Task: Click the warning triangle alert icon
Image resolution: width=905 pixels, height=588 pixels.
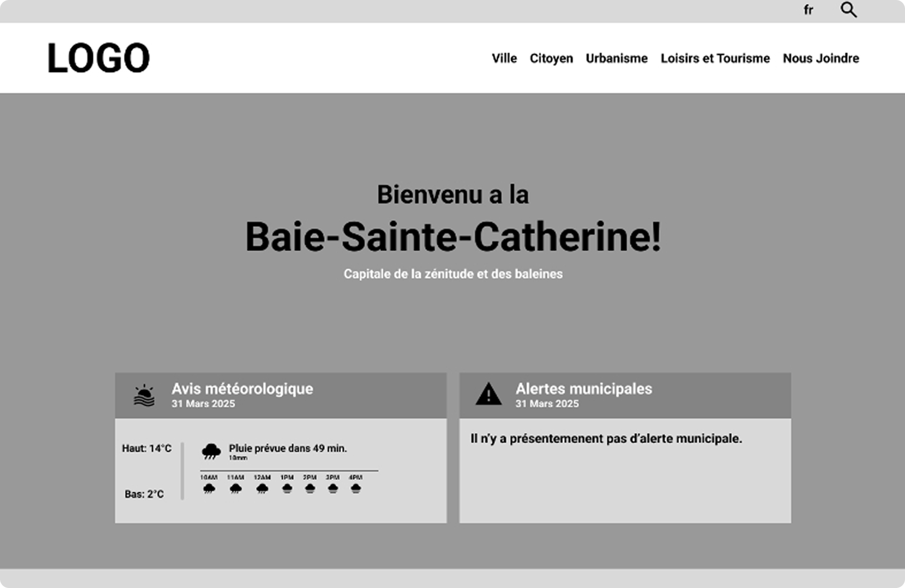Action: [488, 394]
